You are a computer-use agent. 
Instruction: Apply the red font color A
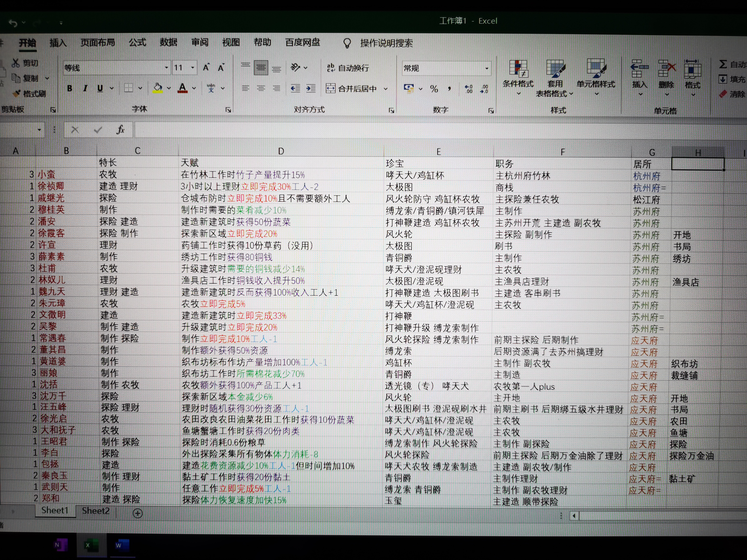point(183,88)
